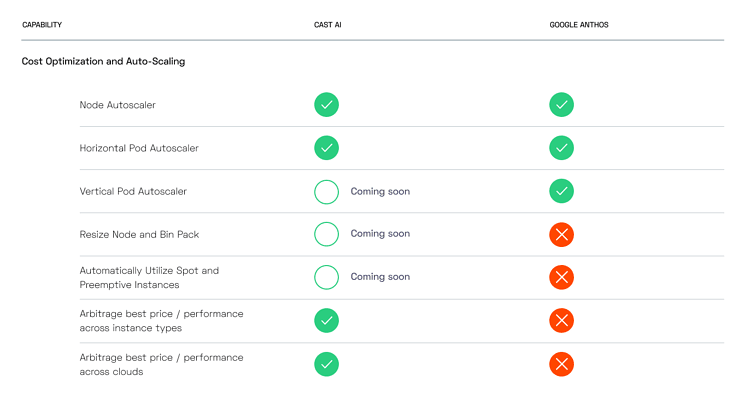
Task: Click the CAST AI column header
Action: [x=327, y=25]
